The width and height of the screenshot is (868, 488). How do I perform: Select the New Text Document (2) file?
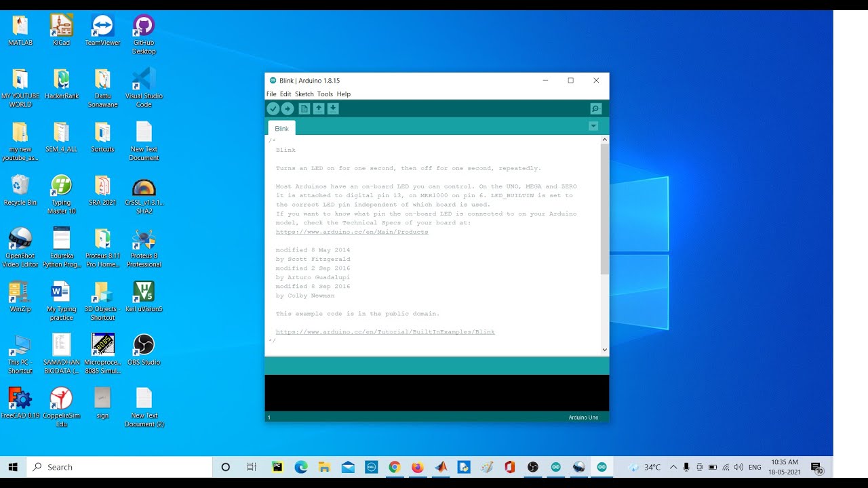pyautogui.click(x=144, y=407)
